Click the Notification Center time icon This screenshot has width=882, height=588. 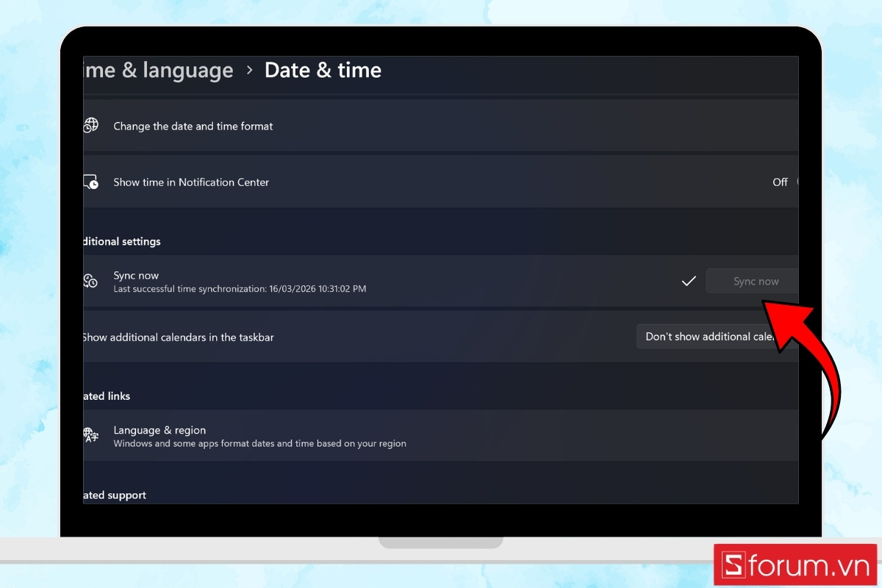coord(90,182)
